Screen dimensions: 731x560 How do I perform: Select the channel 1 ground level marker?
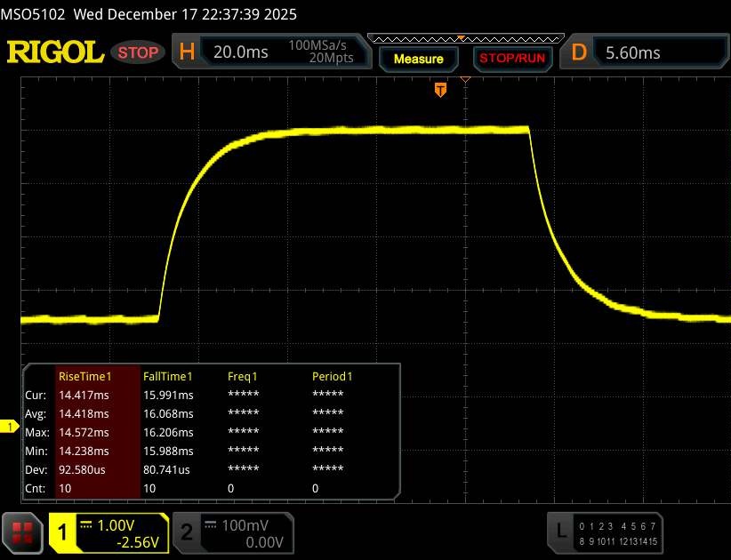[x=12, y=428]
